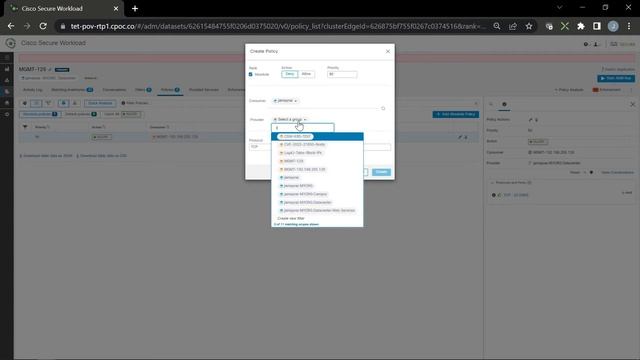The image size is (640, 360).
Task: Toggle the Absolute rank checkbox
Action: coord(251,74)
